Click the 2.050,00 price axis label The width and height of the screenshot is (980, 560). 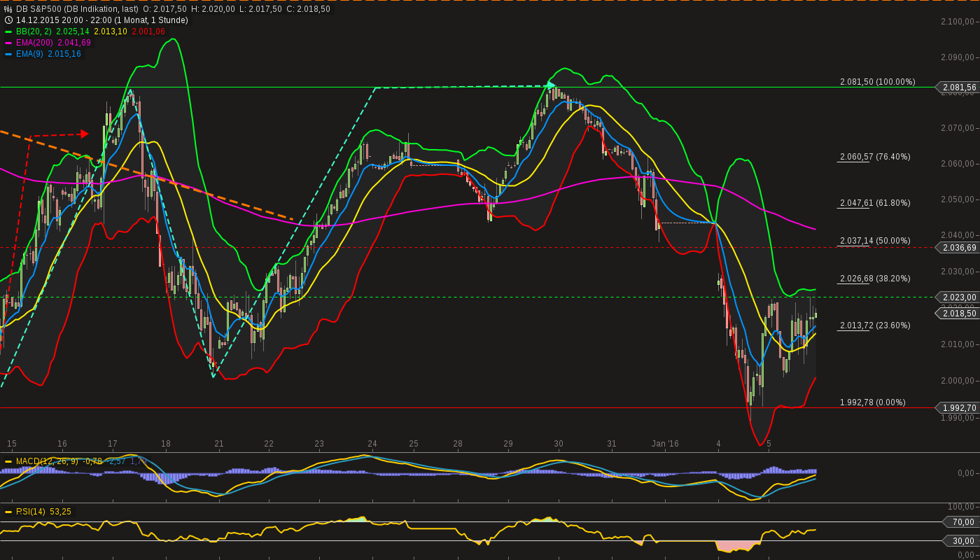pos(959,199)
